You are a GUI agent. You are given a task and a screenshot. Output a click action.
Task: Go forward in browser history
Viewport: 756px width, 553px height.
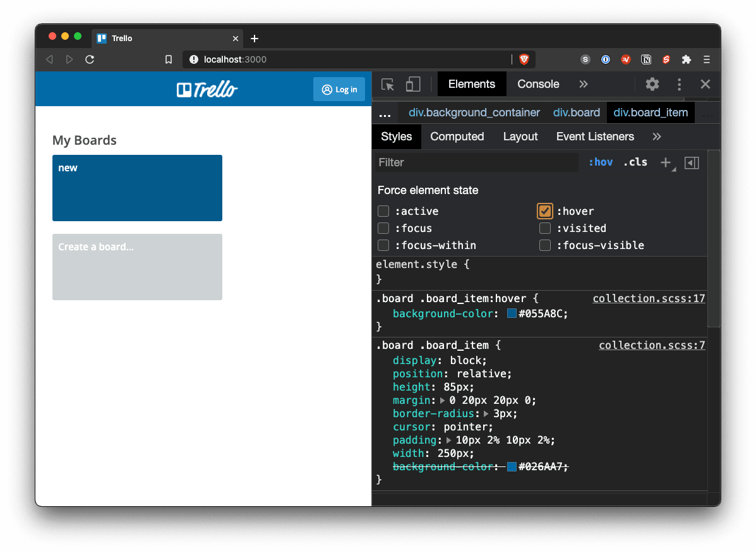(69, 59)
